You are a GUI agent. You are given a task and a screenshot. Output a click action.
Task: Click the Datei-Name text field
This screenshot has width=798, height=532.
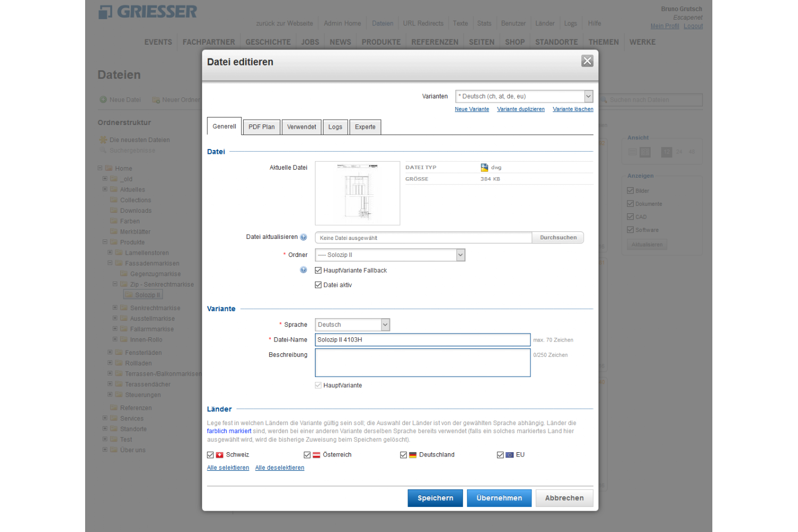click(422, 340)
